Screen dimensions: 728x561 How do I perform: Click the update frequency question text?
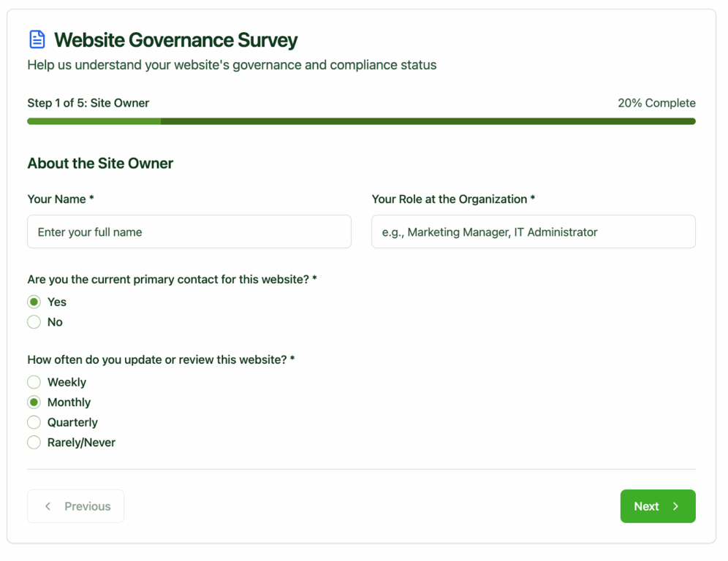pos(161,359)
